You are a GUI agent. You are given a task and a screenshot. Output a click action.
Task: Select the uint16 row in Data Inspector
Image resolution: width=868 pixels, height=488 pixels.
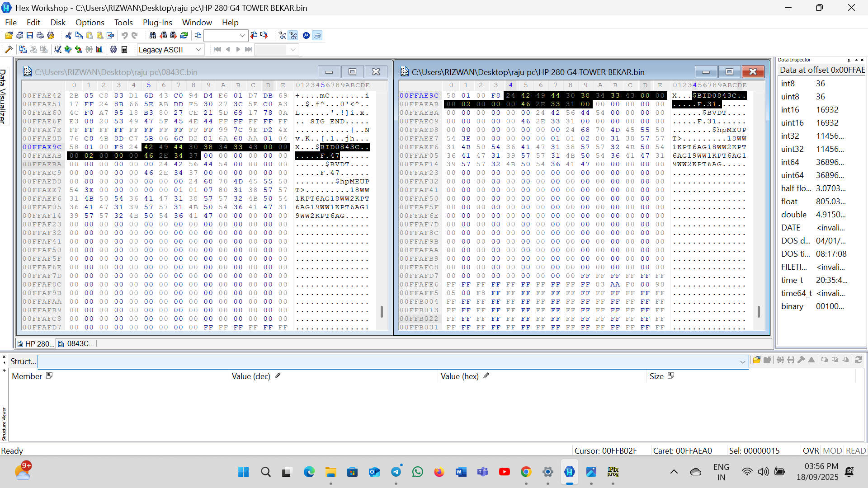tap(821, 123)
